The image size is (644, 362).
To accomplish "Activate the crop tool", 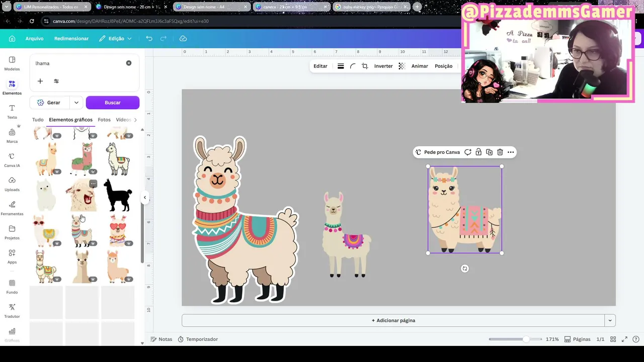I will point(365,66).
